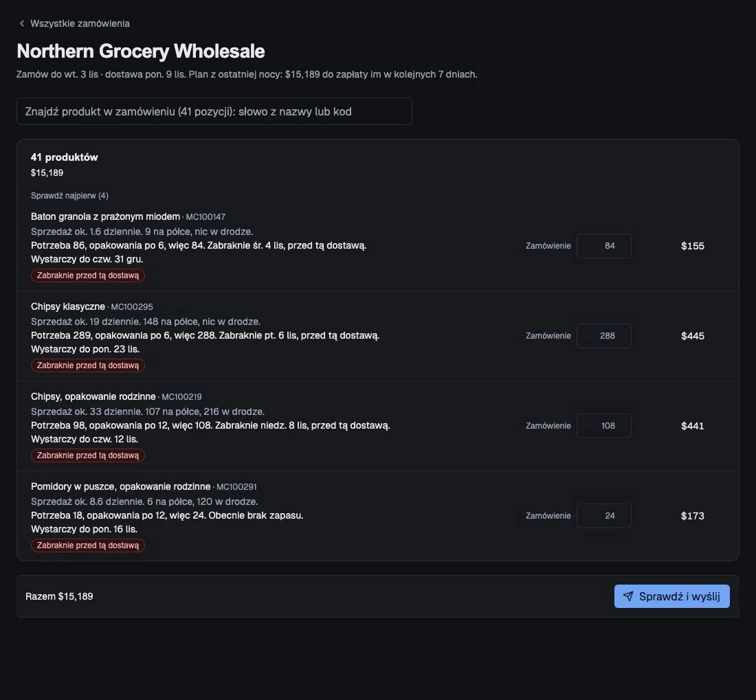This screenshot has height=700, width=756.
Task: Click the order deadline and delivery summary line
Action: click(x=247, y=75)
